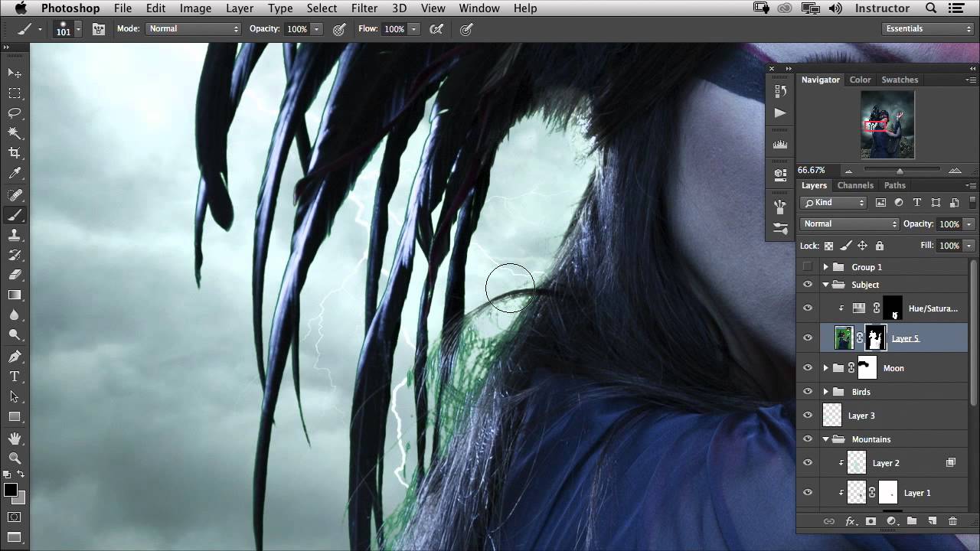
Task: Select the Move tool
Action: click(x=15, y=73)
